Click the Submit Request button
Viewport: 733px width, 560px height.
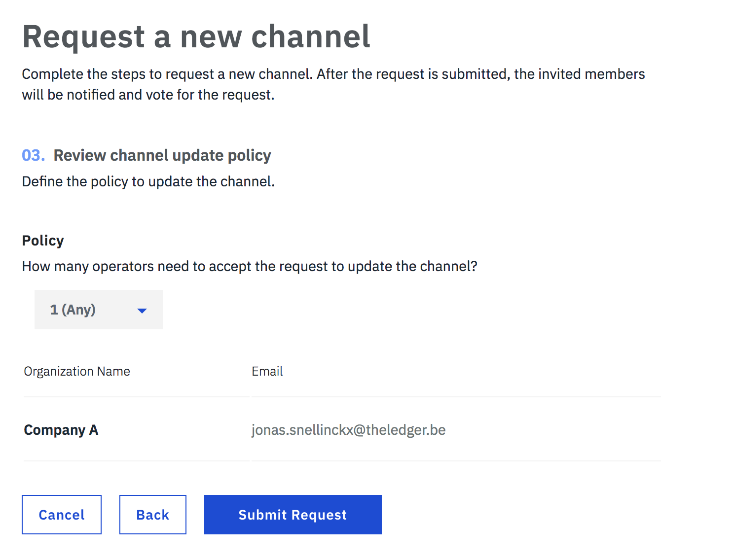tap(293, 515)
